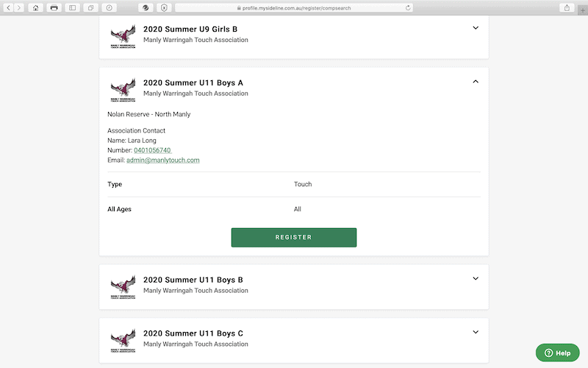
Task: Expand the 2020 Summer U9 Girls B card
Action: [476, 28]
